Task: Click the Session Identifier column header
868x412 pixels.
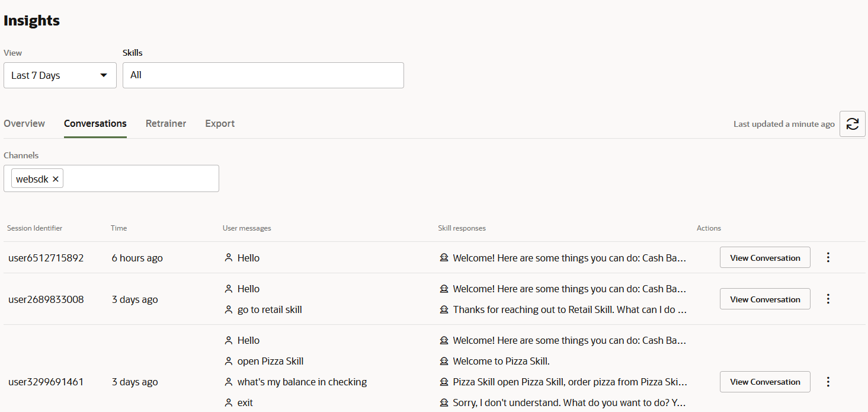Action: pos(34,228)
